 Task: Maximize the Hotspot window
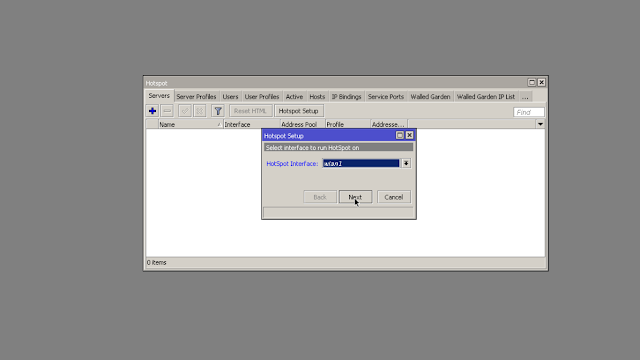coord(531,82)
